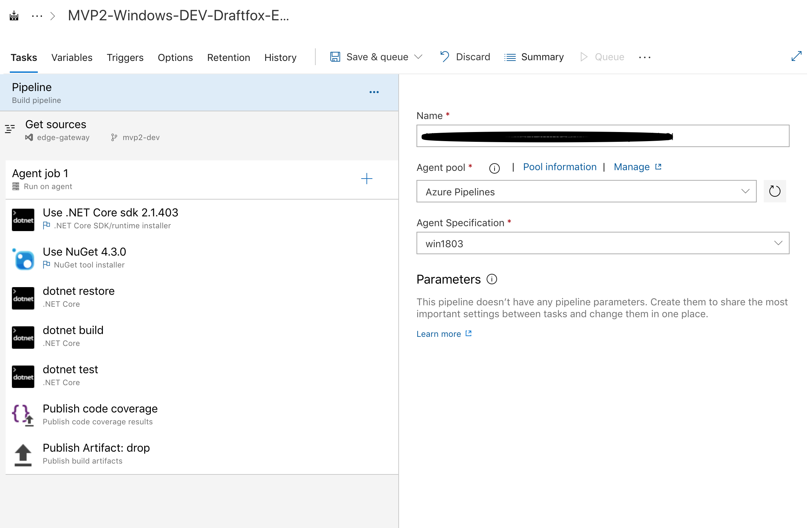Open the Pipeline ellipsis menu

click(x=373, y=92)
